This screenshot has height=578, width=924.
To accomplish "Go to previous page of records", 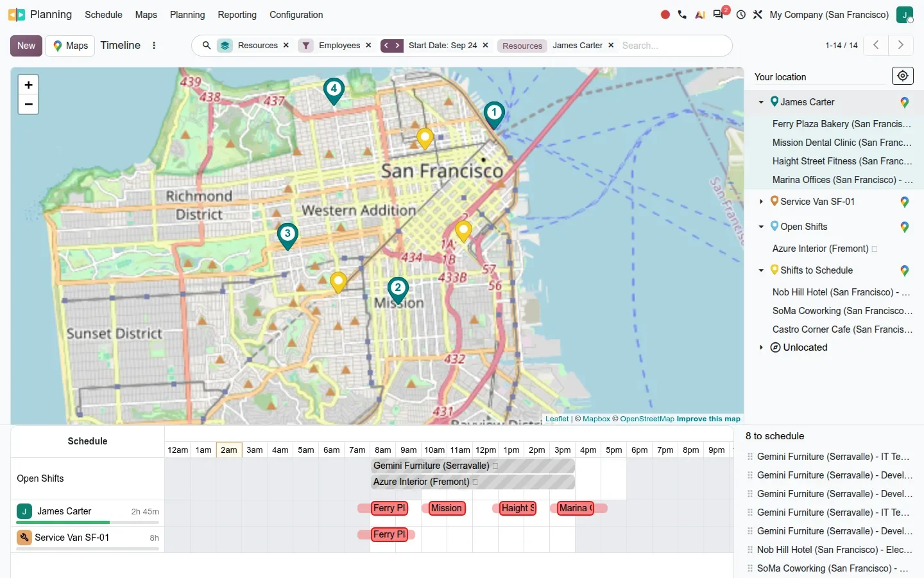I will pos(876,45).
